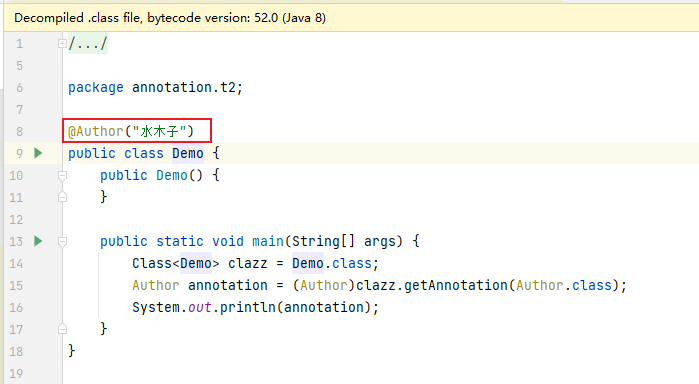Click the fold end marker at line 11

click(62, 196)
